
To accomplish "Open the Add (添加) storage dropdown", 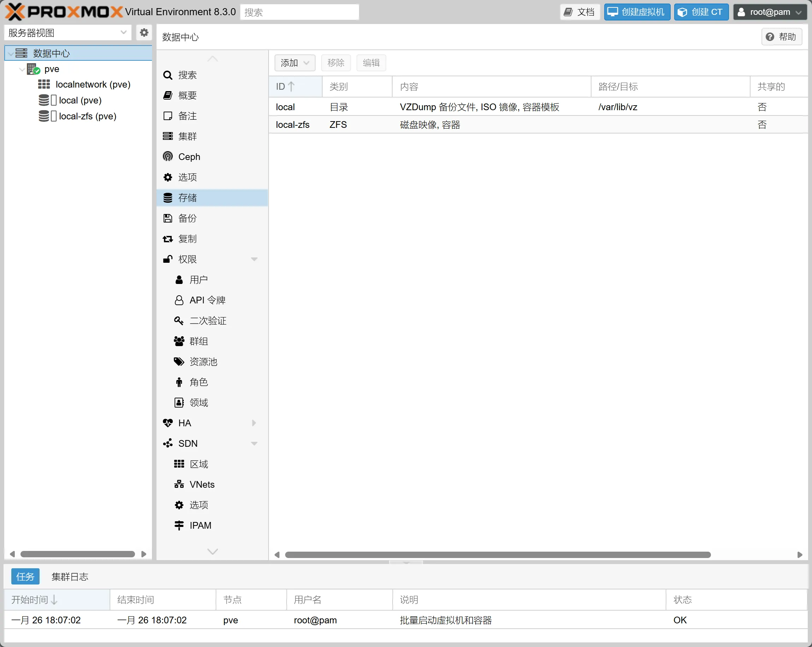I will (x=295, y=63).
